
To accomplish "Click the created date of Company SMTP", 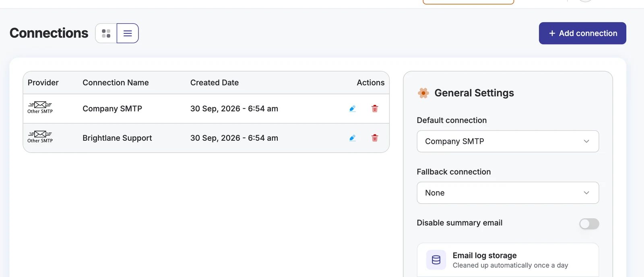I will (234, 108).
